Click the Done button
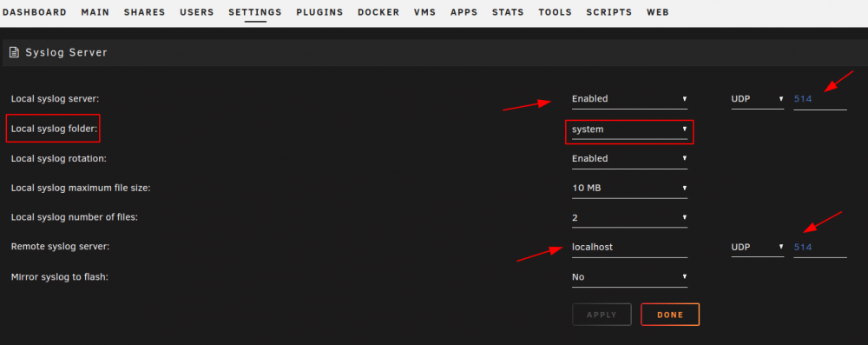Image resolution: width=868 pixels, height=345 pixels. (x=670, y=315)
